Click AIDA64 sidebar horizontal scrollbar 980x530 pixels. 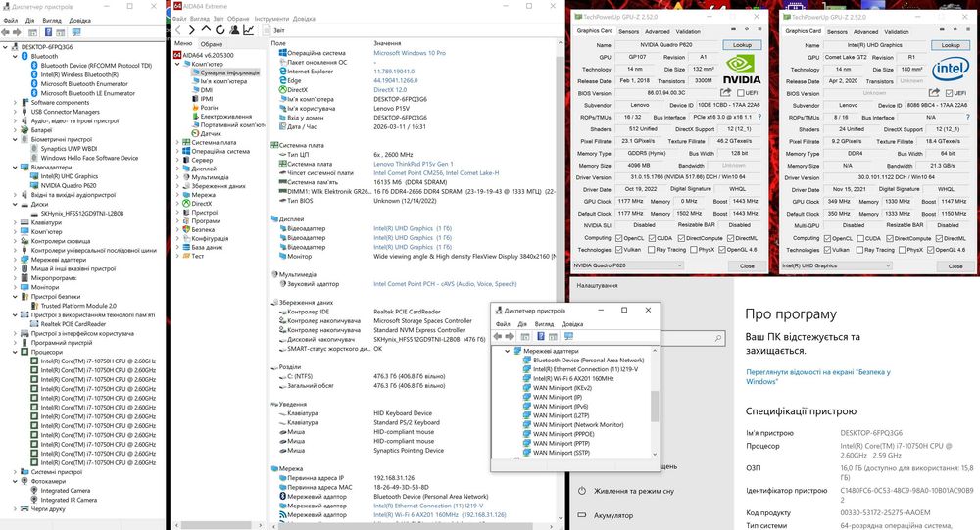[x=218, y=525]
